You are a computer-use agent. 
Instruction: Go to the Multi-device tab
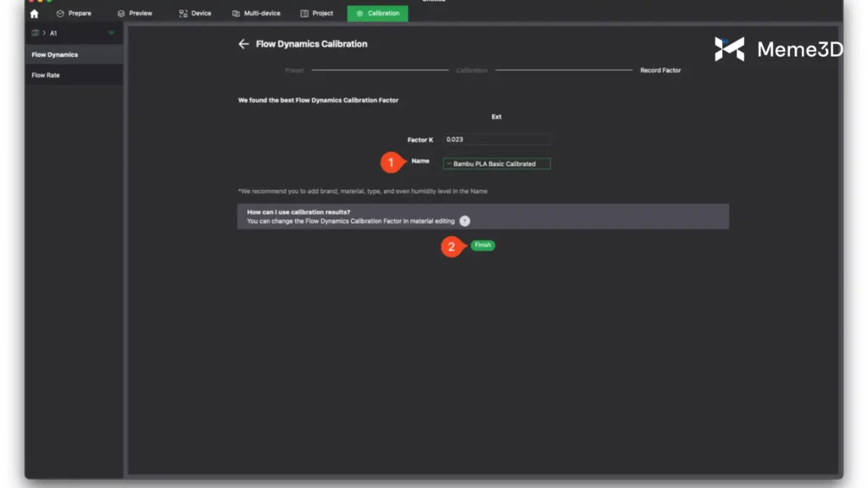click(256, 14)
